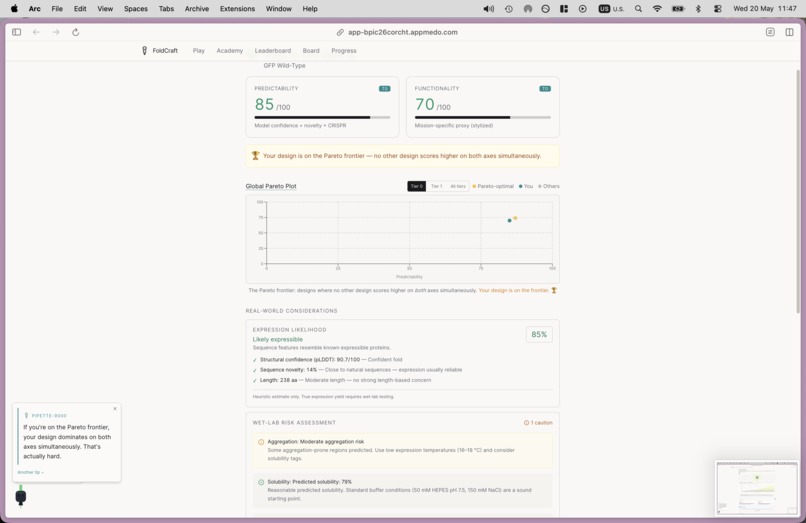Open the Bluetooth menu bar icon

coord(698,9)
